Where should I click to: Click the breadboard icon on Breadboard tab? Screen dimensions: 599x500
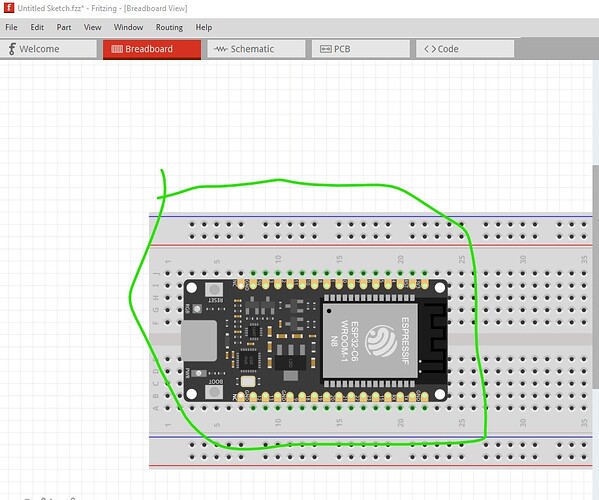tap(117, 49)
